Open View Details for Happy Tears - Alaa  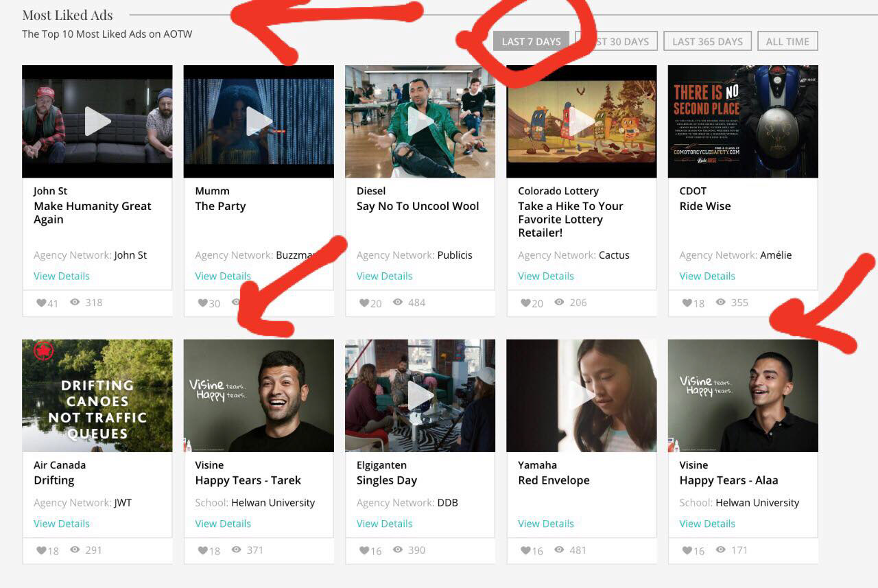click(x=707, y=524)
